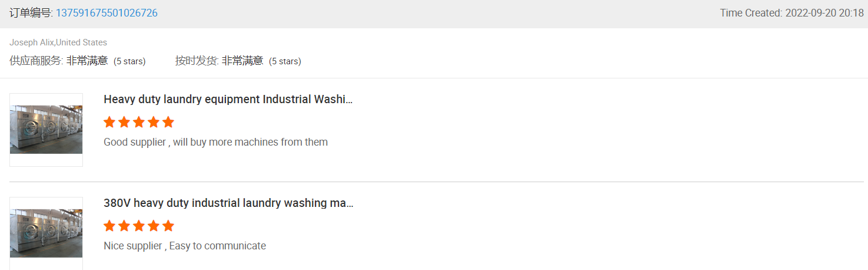This screenshot has width=868, height=270.
Task: Open 380V heavy duty industrial laundry washing title
Action: pos(228,203)
